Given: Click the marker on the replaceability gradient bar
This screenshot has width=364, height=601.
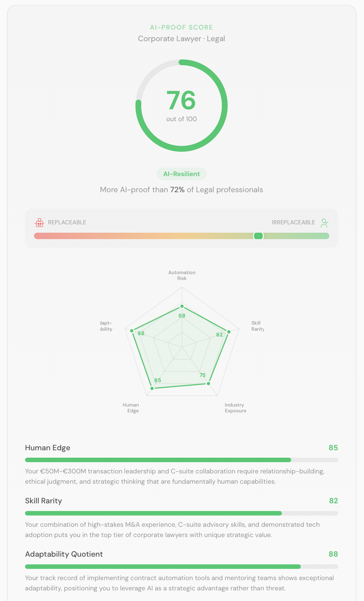Looking at the screenshot, I should coord(258,236).
